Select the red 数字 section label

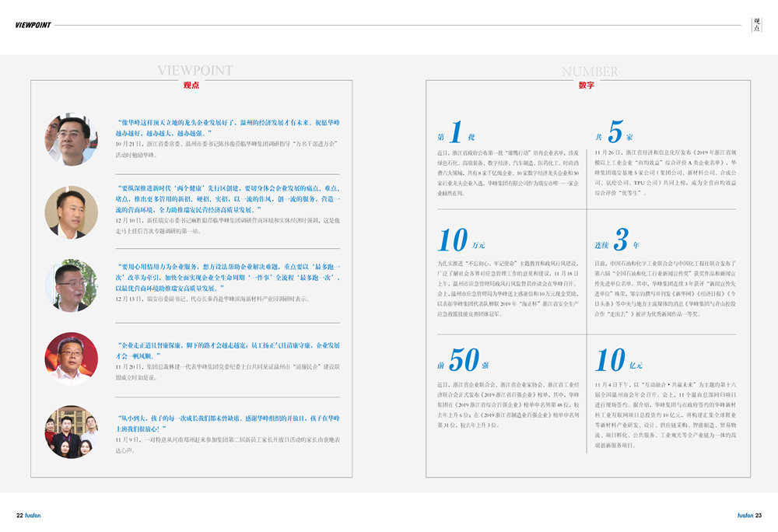(x=586, y=85)
